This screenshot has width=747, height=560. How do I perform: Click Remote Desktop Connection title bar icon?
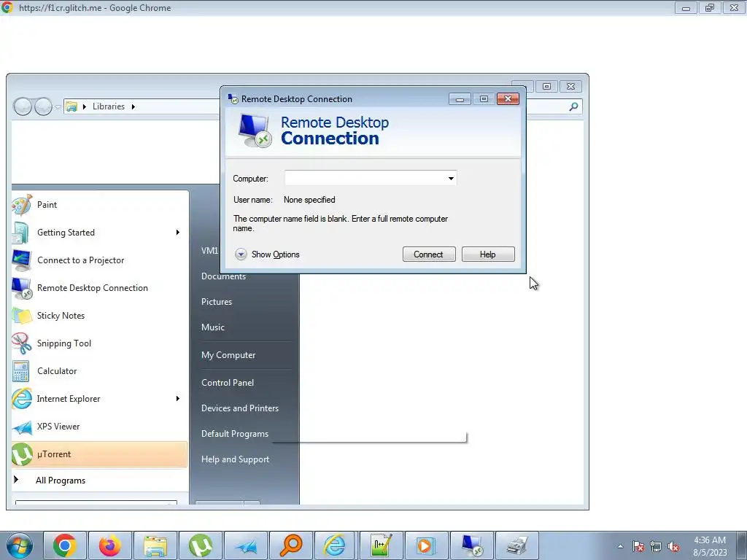tap(233, 98)
